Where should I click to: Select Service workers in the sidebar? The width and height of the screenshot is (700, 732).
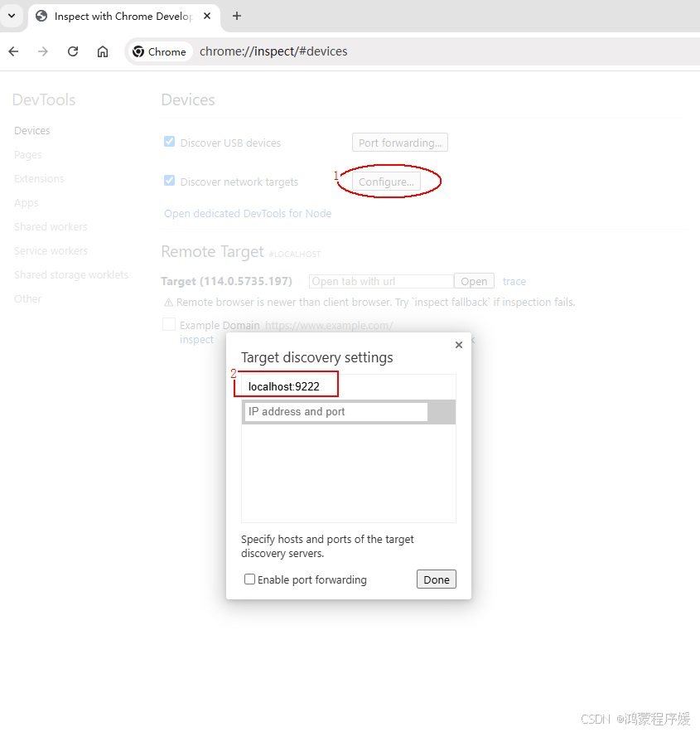point(51,250)
